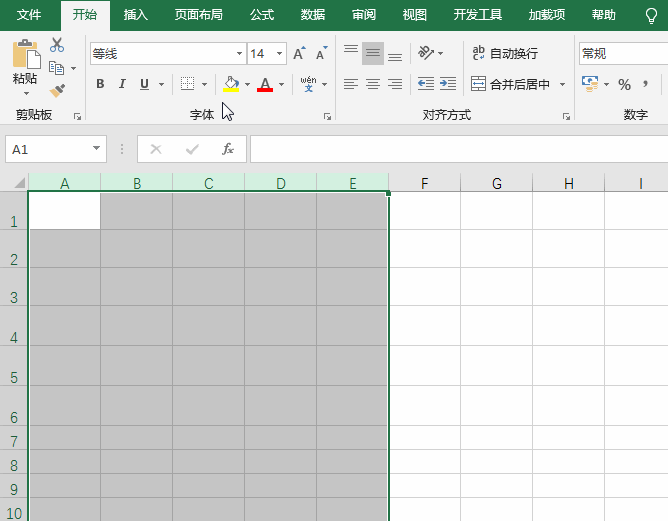668x521 pixels.
Task: Click the formula bar cancel X
Action: [x=156, y=149]
